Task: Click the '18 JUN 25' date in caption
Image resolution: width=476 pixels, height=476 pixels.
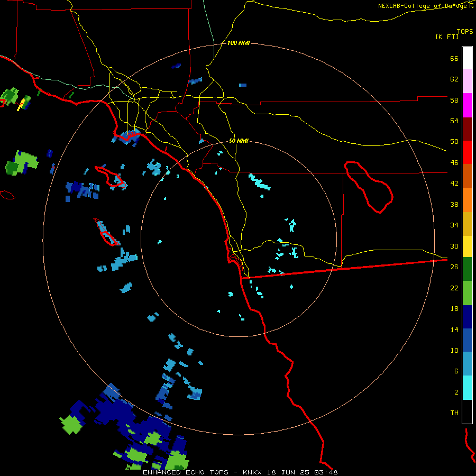Action: (x=288, y=472)
